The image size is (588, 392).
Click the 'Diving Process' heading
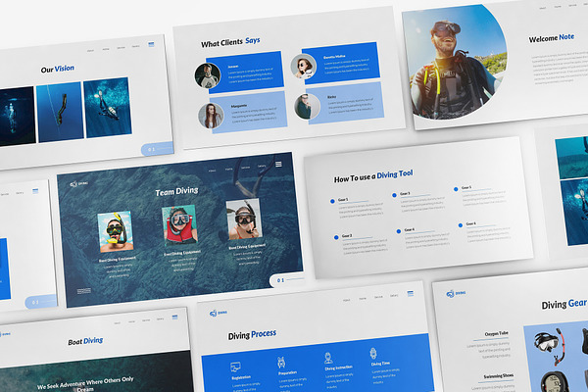252,334
